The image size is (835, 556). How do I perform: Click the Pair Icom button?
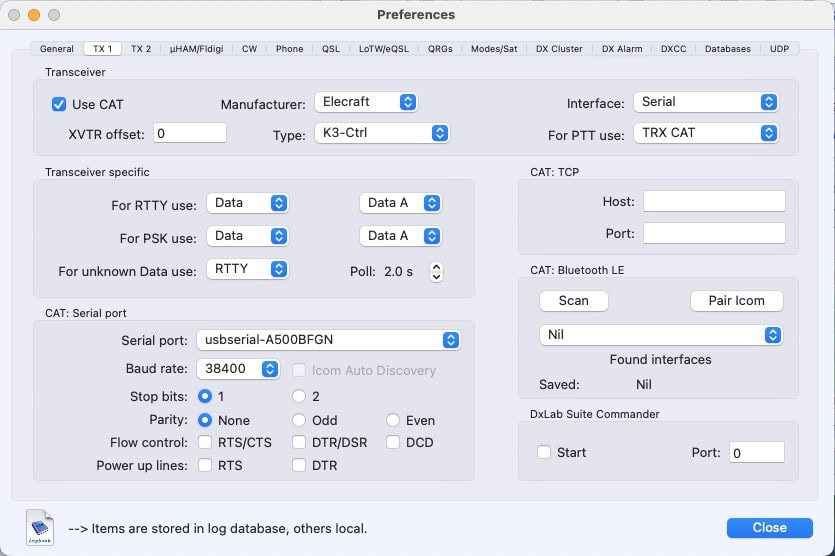(x=736, y=301)
